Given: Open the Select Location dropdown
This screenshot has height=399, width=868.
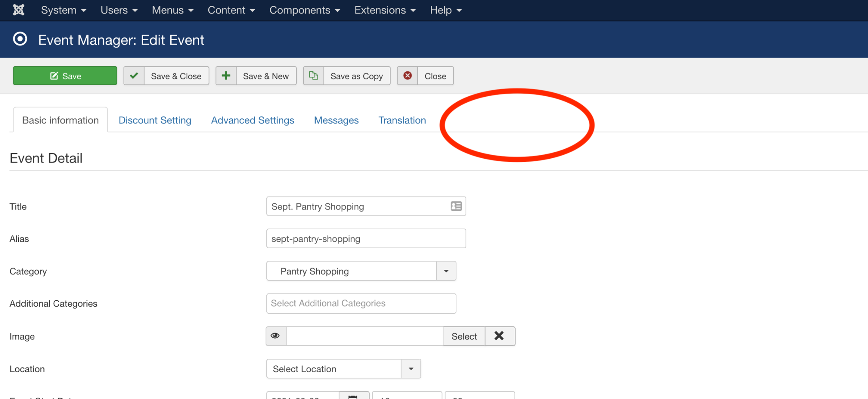Looking at the screenshot, I should 343,369.
